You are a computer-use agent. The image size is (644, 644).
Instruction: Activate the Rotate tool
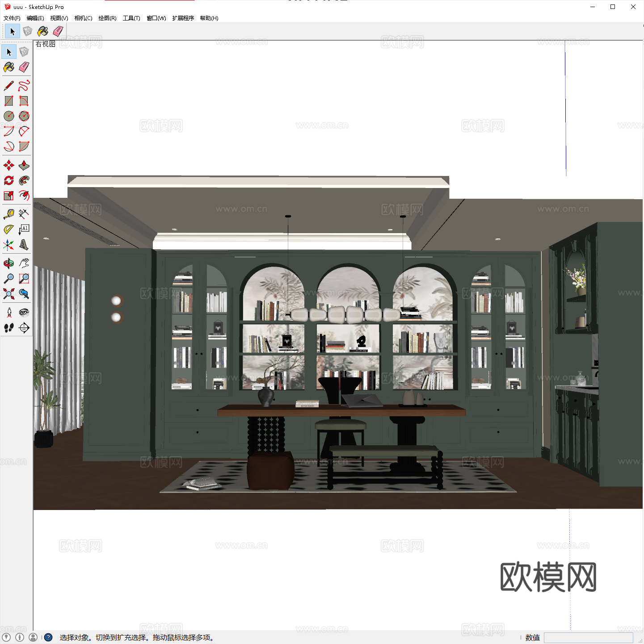pyautogui.click(x=9, y=180)
